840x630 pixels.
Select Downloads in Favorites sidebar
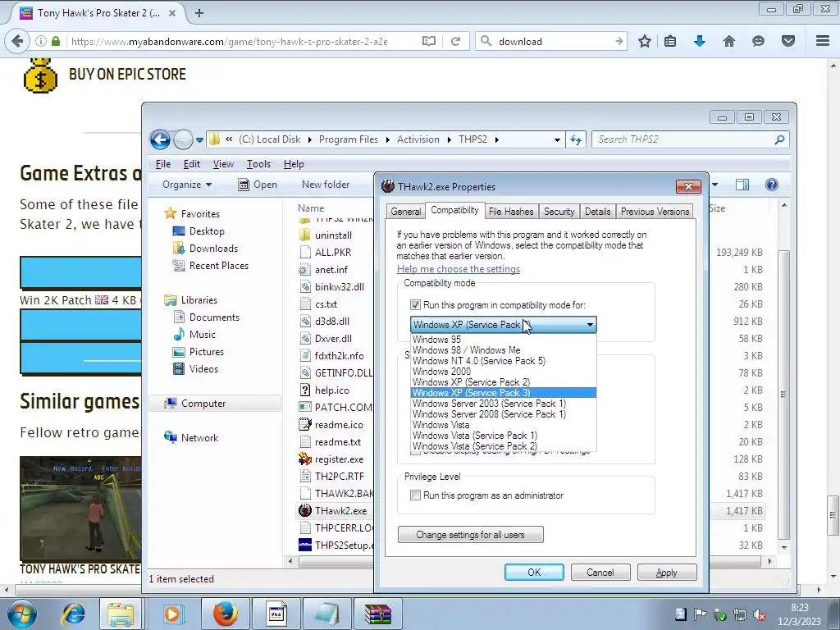click(213, 248)
